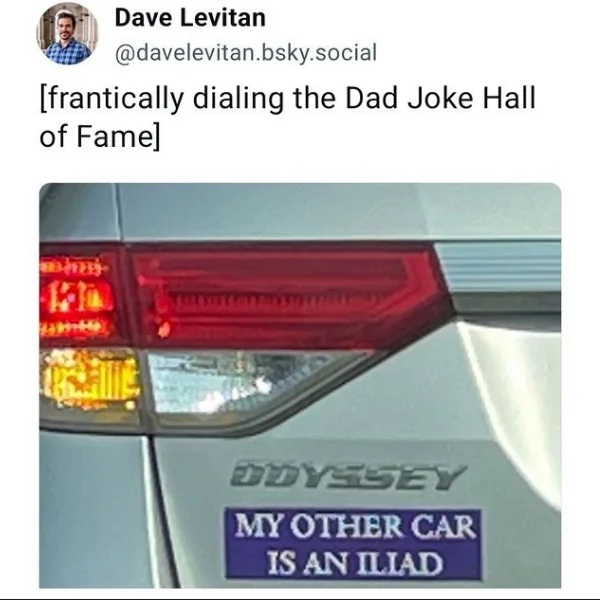Click the word 'Joke' in the post text
The height and width of the screenshot is (600, 600).
pyautogui.click(x=440, y=98)
